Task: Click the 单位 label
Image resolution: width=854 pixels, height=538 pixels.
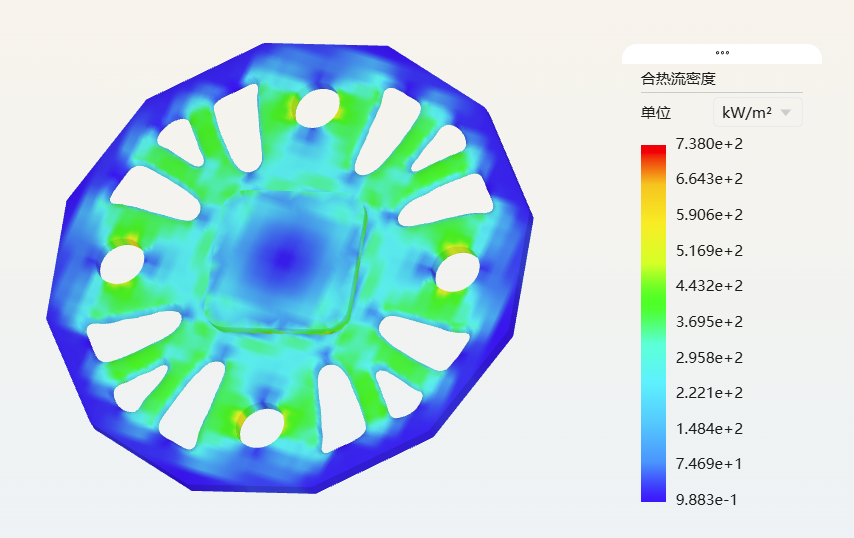Action: point(656,113)
